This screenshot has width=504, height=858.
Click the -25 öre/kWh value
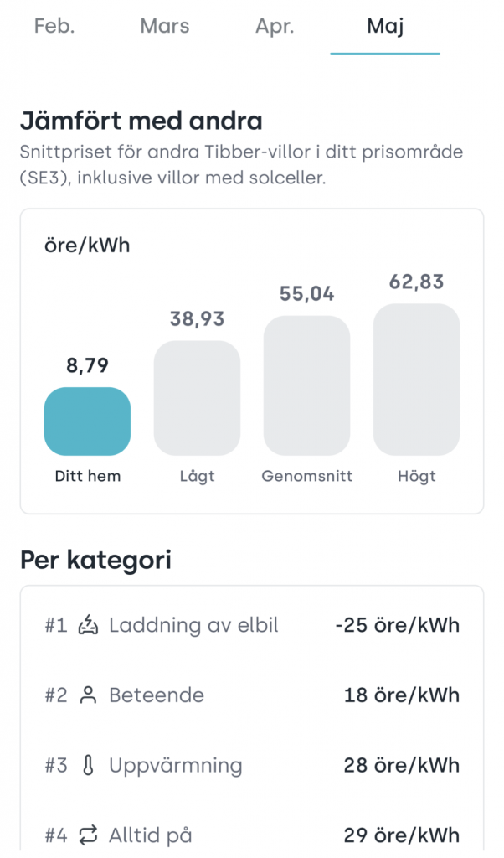pos(398,625)
